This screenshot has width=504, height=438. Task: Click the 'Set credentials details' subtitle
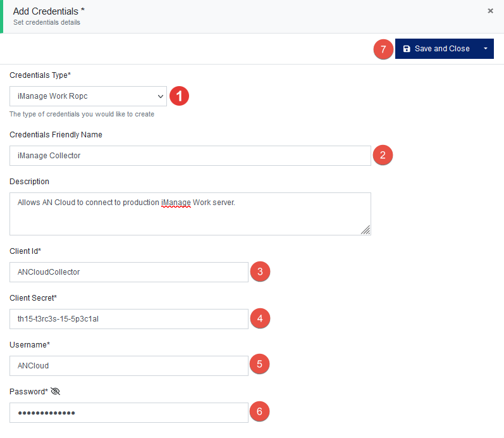(47, 23)
